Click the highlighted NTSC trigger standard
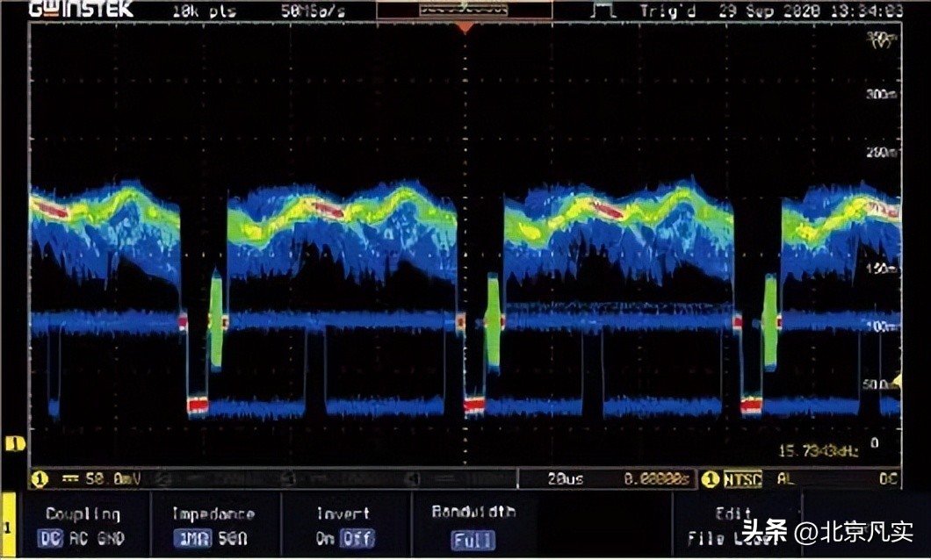The image size is (931, 560). [x=742, y=479]
